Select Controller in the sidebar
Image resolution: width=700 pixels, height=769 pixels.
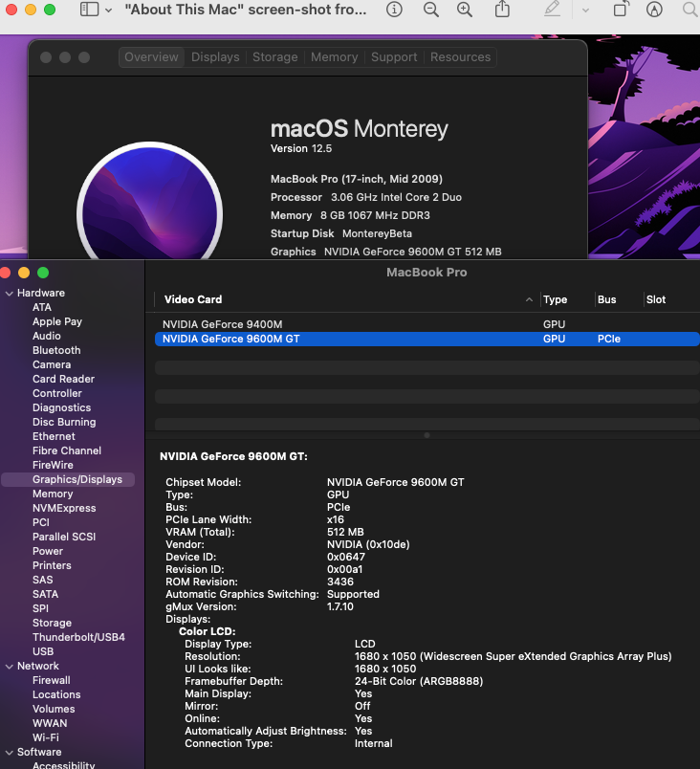click(x=56, y=393)
